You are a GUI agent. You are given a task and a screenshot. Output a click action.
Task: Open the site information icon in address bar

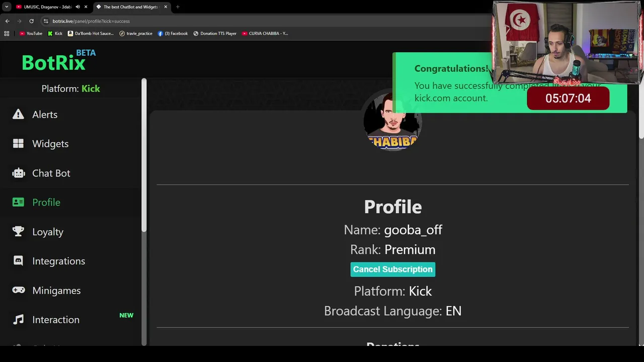pyautogui.click(x=46, y=21)
